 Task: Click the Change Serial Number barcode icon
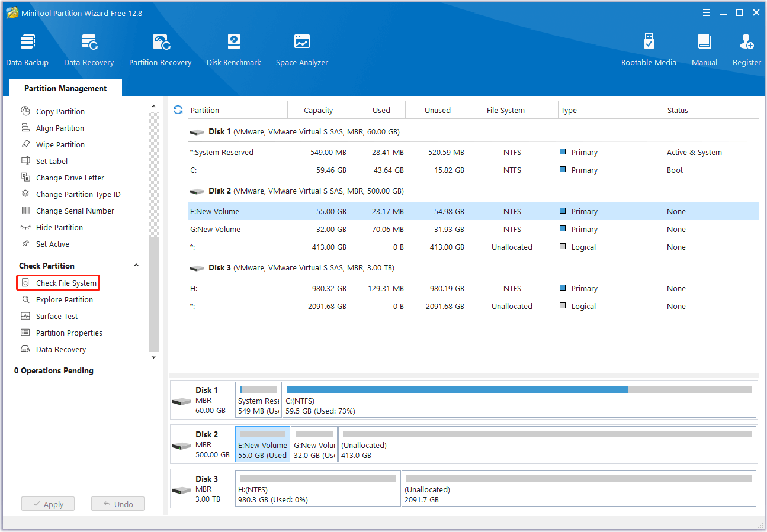(x=25, y=211)
